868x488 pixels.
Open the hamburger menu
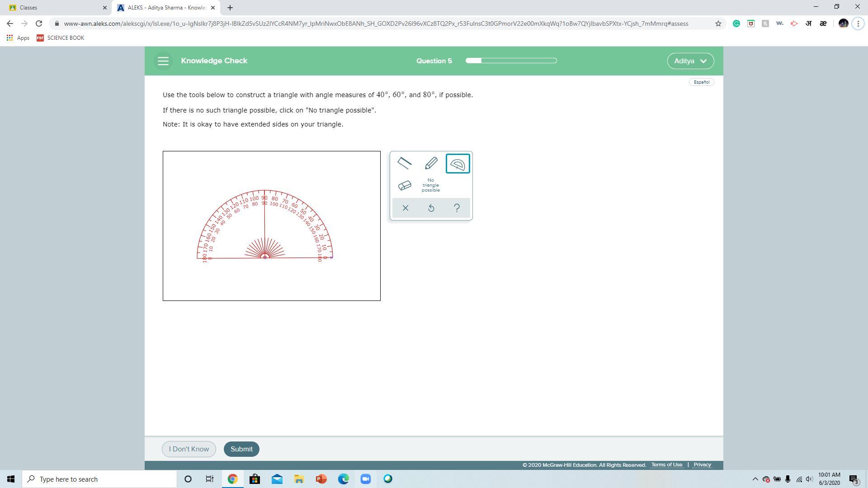click(x=163, y=61)
